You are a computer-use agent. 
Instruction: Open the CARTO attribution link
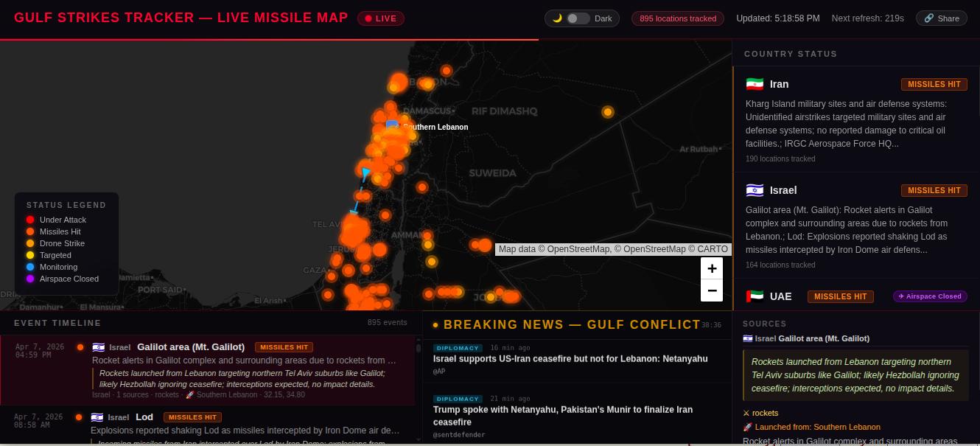713,249
